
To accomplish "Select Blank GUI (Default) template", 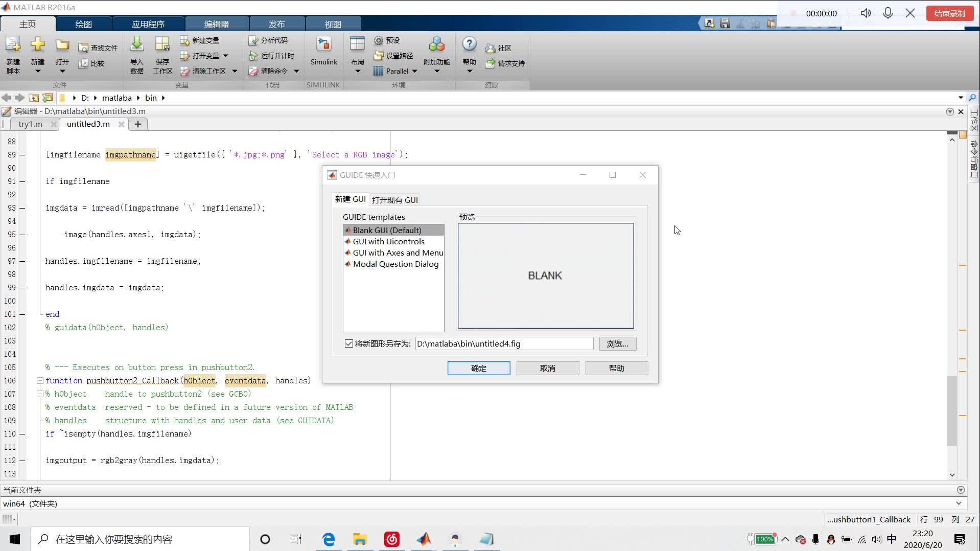I will 393,230.
